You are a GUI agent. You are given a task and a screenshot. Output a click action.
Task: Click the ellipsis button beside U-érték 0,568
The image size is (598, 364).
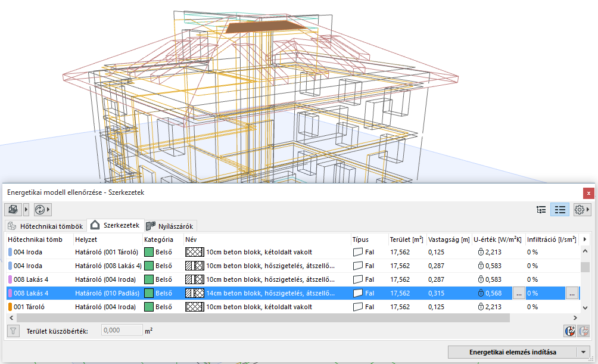click(519, 293)
